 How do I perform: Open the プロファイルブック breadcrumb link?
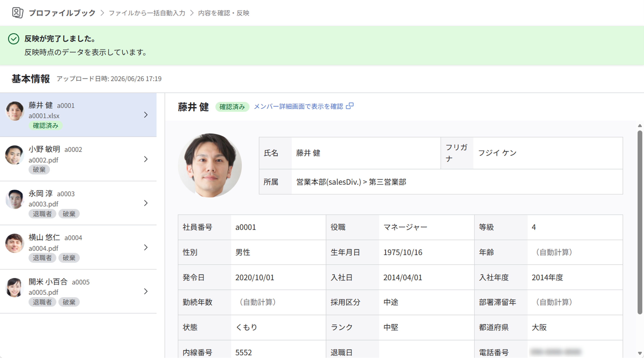62,13
